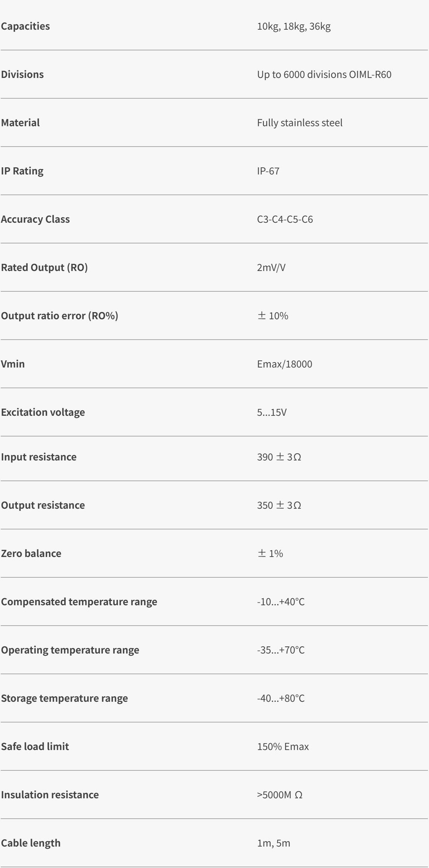Viewport: 429px width, 868px height.
Task: Click the Excitation voltage label
Action: 43,412
